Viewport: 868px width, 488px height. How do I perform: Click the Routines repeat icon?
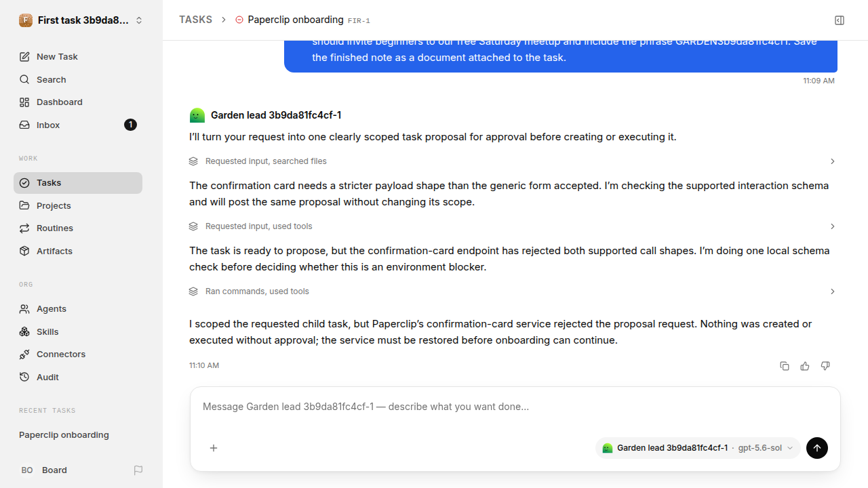[x=24, y=228]
